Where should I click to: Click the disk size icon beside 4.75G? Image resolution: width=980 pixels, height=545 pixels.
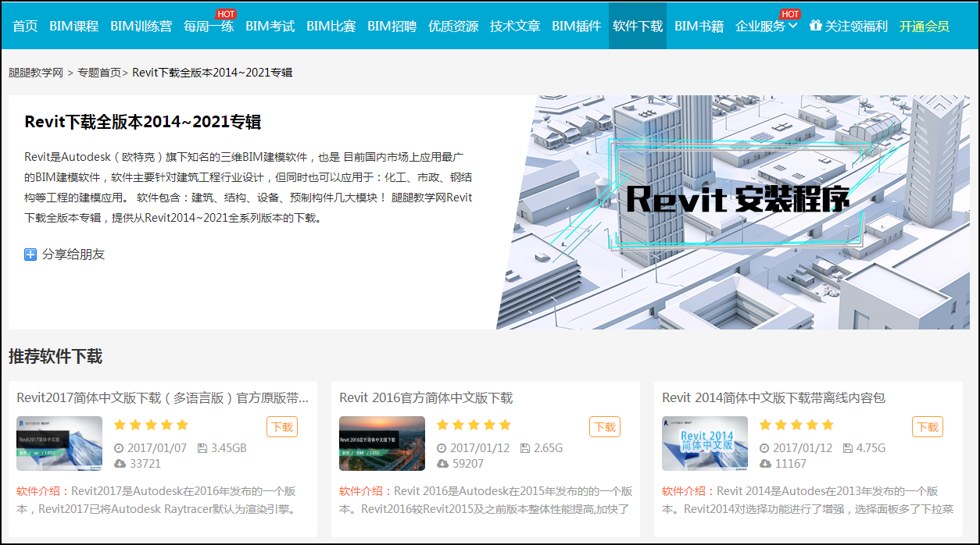coord(848,448)
